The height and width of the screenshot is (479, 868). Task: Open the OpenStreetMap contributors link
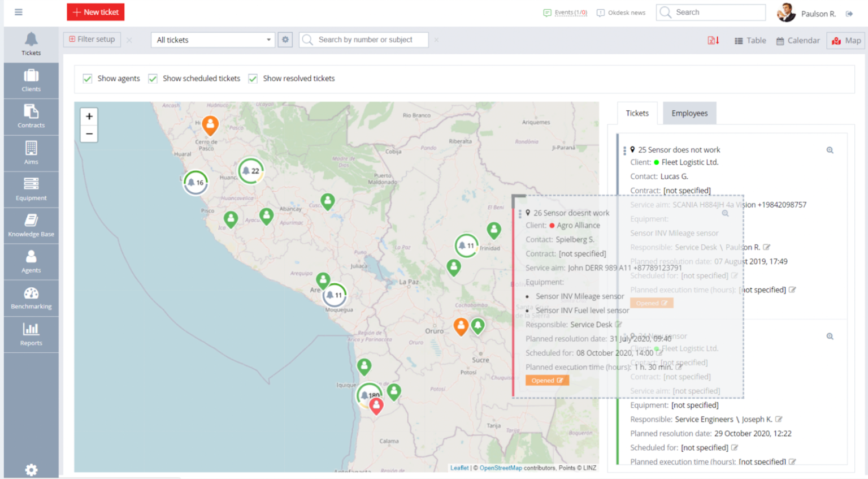(501, 468)
